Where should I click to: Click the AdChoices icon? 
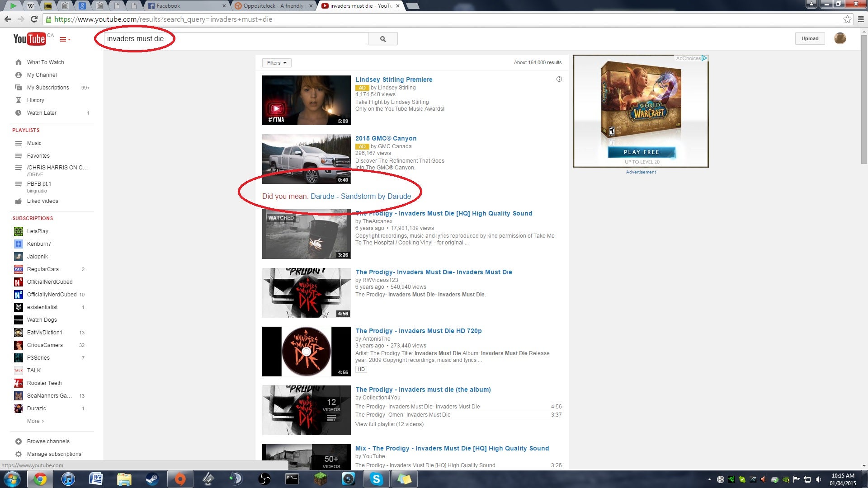point(704,58)
